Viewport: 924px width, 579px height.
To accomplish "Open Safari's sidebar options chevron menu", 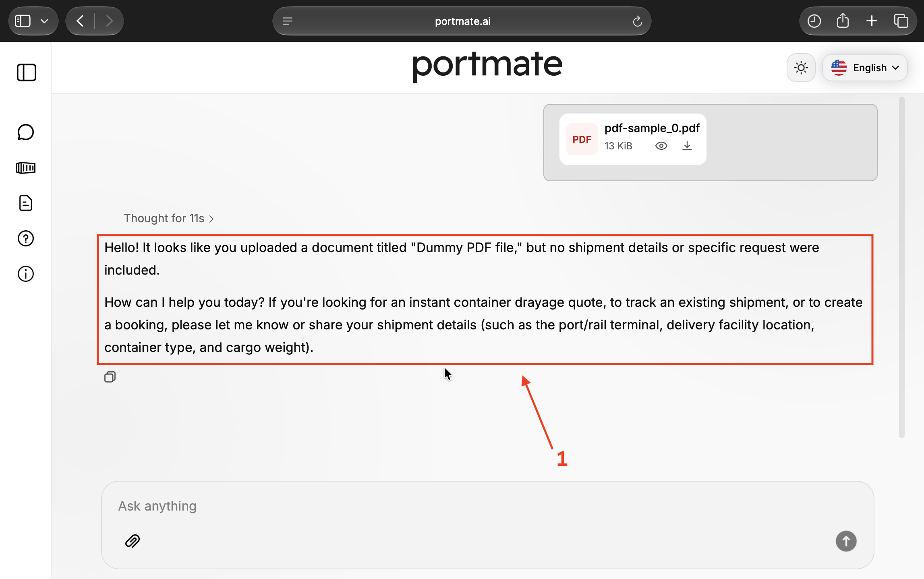I will coord(44,21).
